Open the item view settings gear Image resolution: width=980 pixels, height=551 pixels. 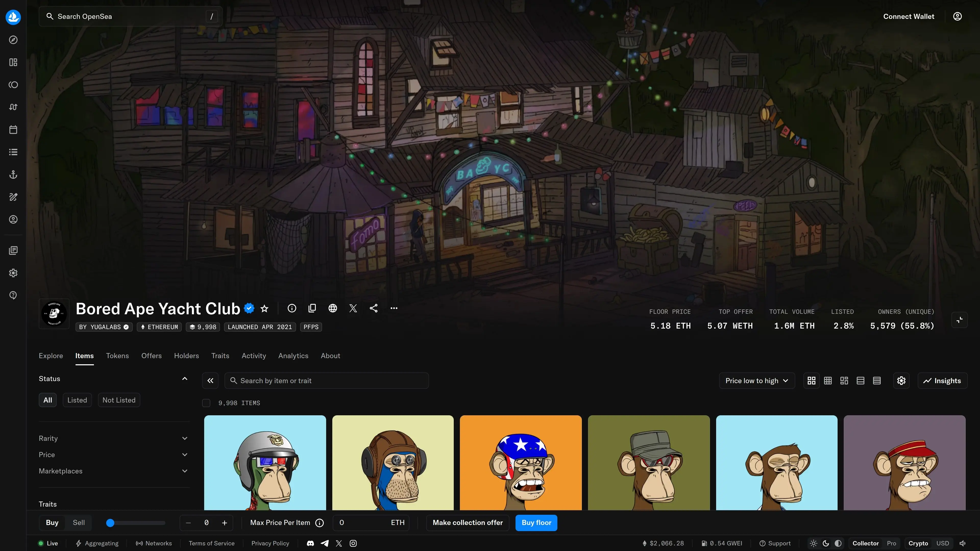pyautogui.click(x=901, y=381)
